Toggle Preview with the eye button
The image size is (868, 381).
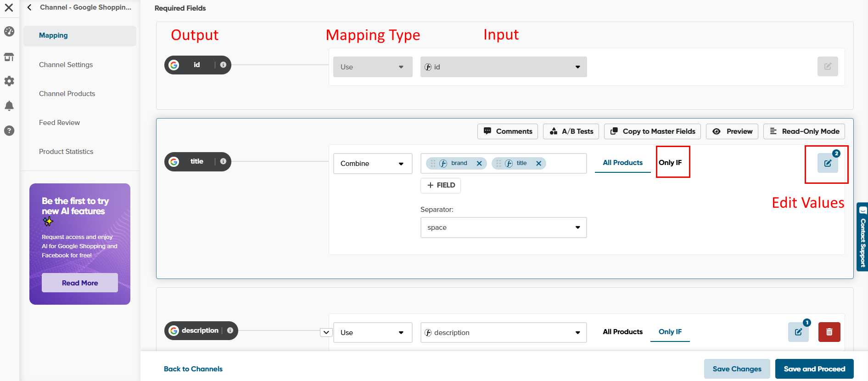(732, 131)
